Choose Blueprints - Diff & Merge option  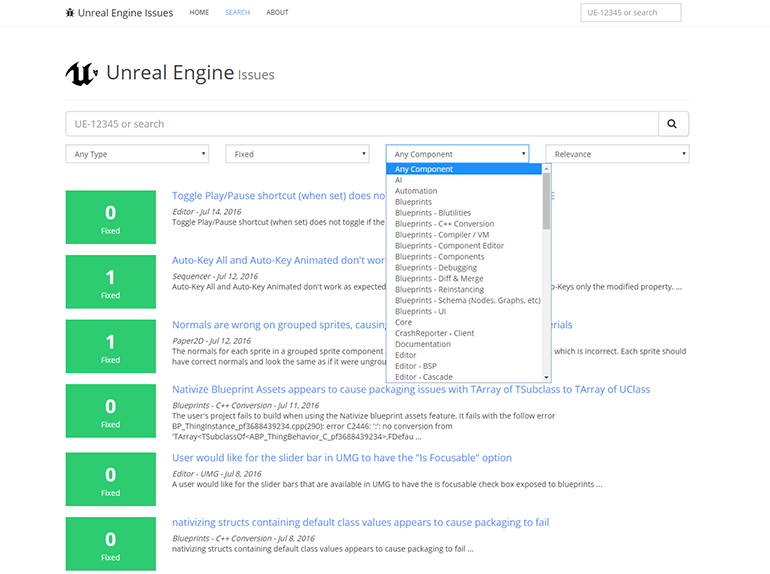pyautogui.click(x=464, y=278)
